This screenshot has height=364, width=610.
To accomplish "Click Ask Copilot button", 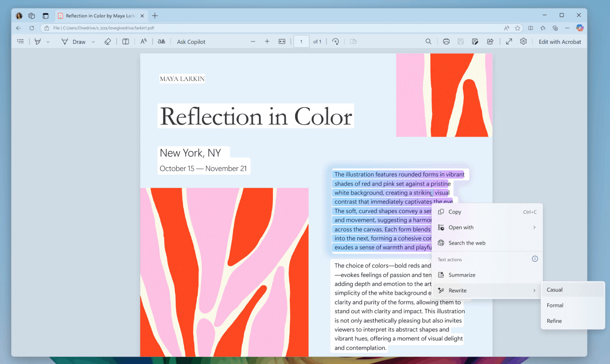I will click(x=191, y=42).
